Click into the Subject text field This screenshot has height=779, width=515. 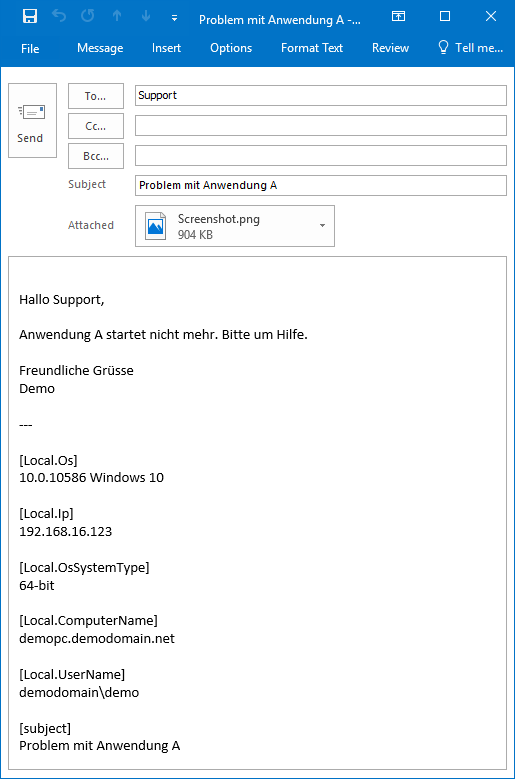coord(321,185)
